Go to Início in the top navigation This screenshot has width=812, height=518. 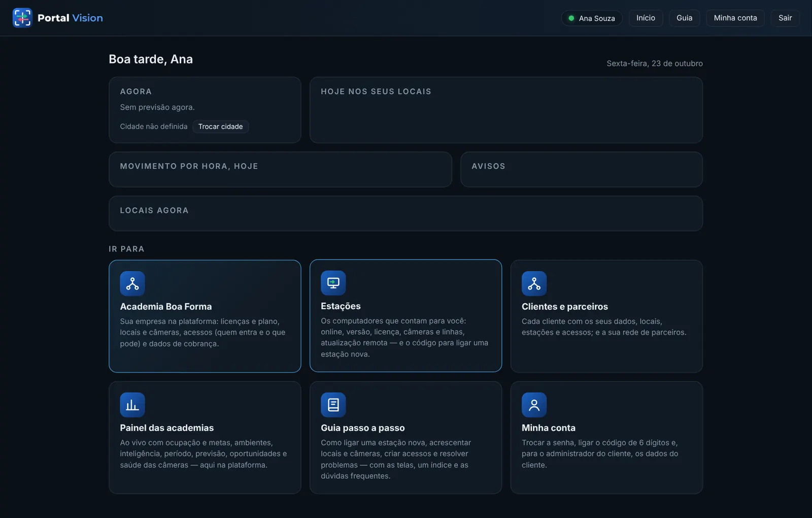click(x=646, y=18)
